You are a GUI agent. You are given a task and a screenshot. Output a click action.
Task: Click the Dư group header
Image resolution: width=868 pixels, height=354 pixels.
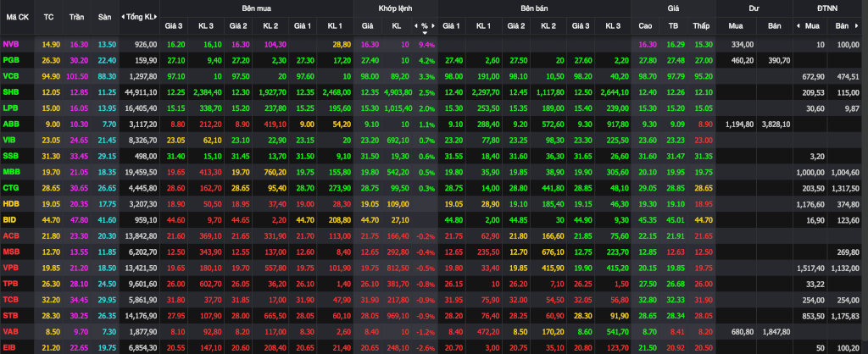coord(754,8)
